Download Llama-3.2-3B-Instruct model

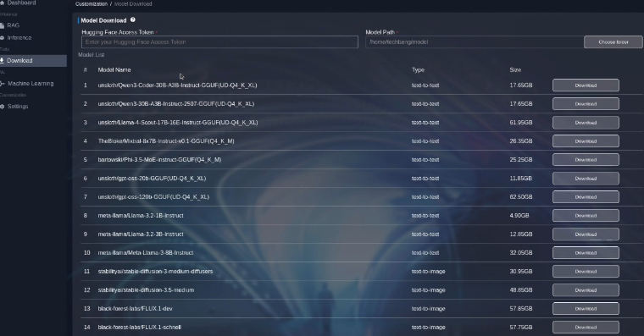586,234
